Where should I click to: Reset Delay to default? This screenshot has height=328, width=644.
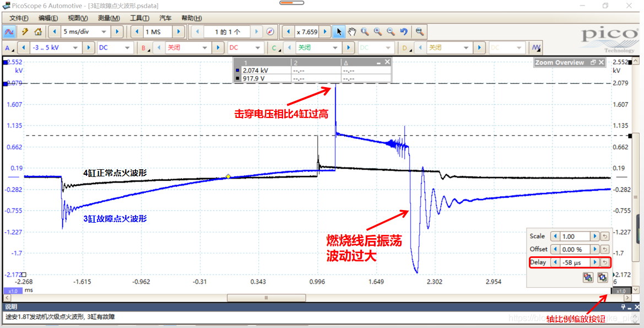pyautogui.click(x=604, y=262)
